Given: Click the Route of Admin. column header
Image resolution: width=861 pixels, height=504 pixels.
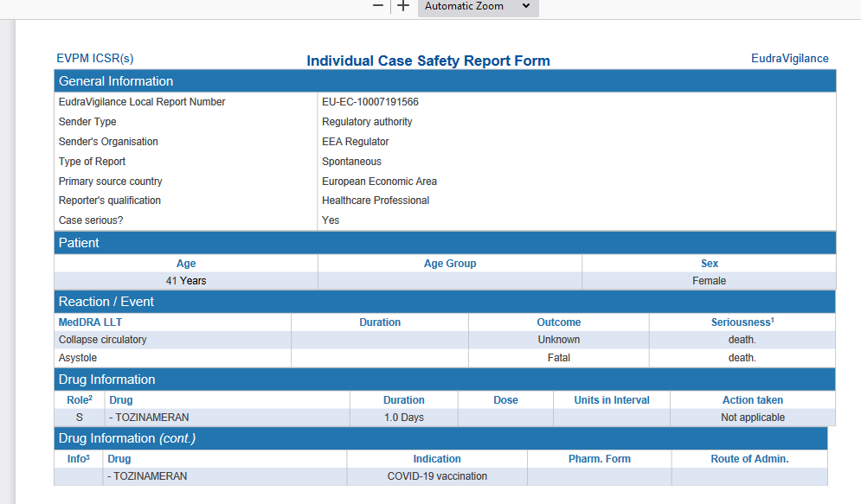Looking at the screenshot, I should [x=749, y=459].
